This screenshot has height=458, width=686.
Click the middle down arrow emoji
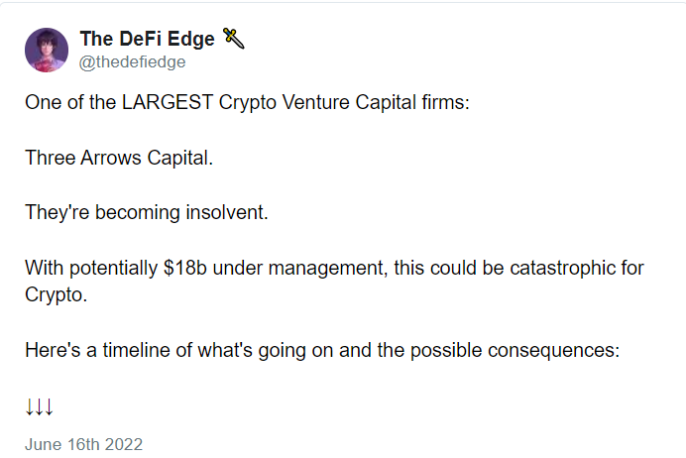tap(39, 407)
